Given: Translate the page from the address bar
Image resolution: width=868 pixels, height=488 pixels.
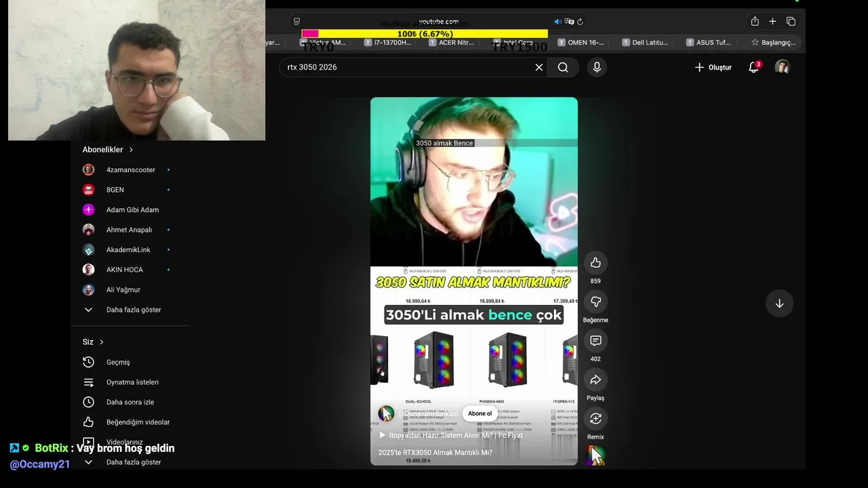Looking at the screenshot, I should [569, 22].
